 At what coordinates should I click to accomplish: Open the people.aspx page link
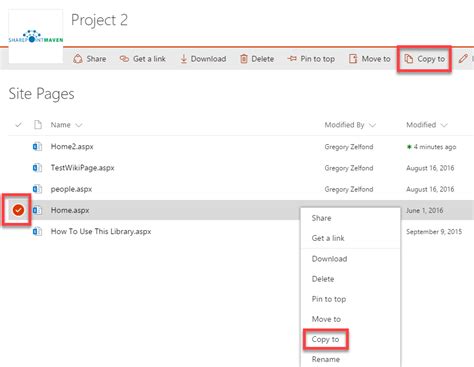coord(71,189)
